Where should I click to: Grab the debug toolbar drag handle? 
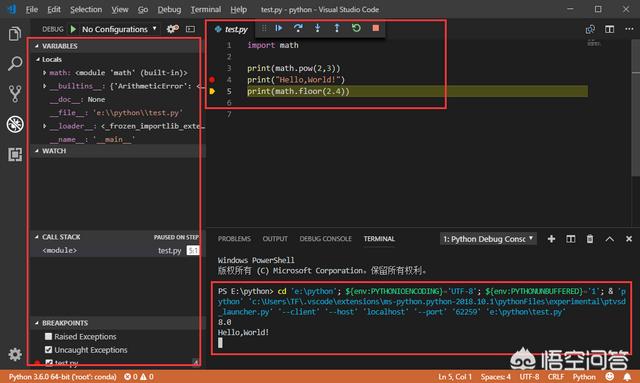pyautogui.click(x=264, y=28)
